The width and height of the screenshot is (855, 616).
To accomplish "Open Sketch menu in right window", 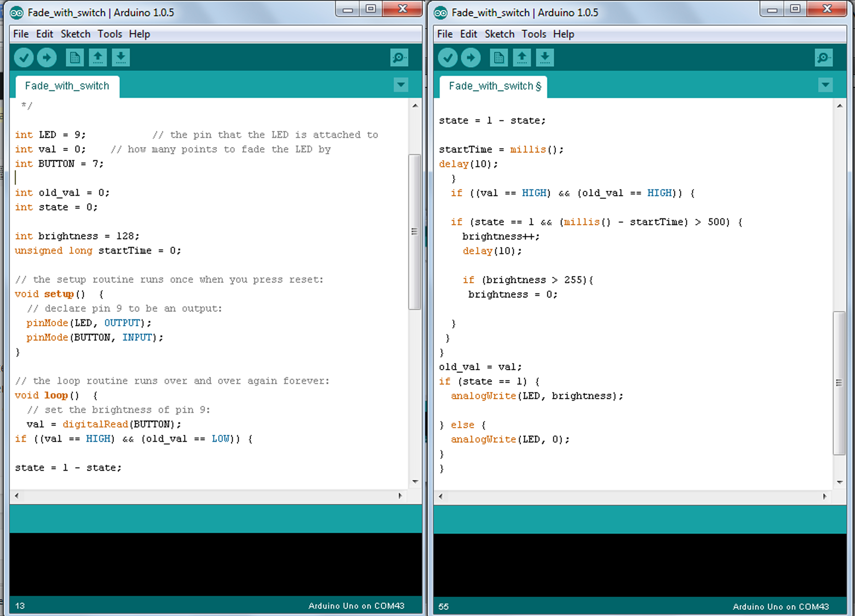I will click(499, 34).
